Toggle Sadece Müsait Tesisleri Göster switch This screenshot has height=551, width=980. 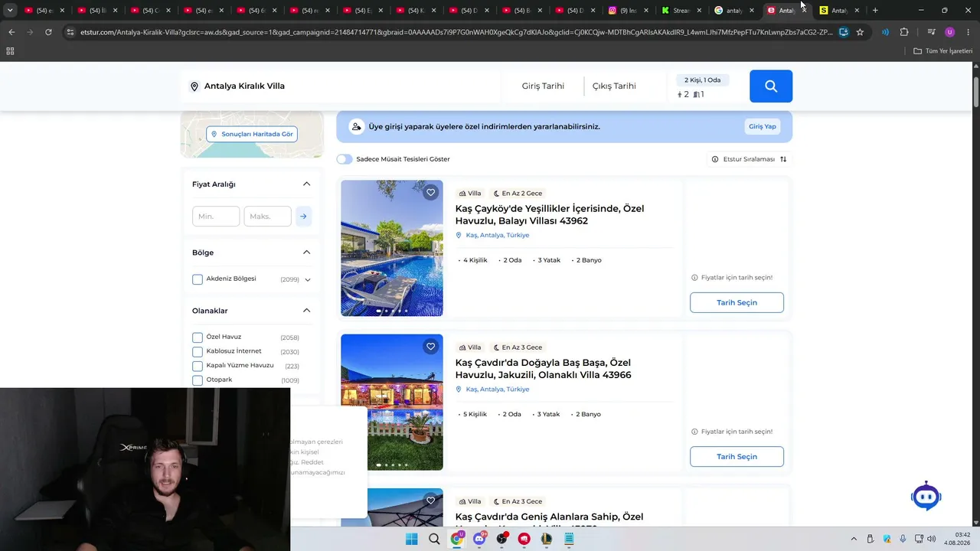pyautogui.click(x=345, y=159)
